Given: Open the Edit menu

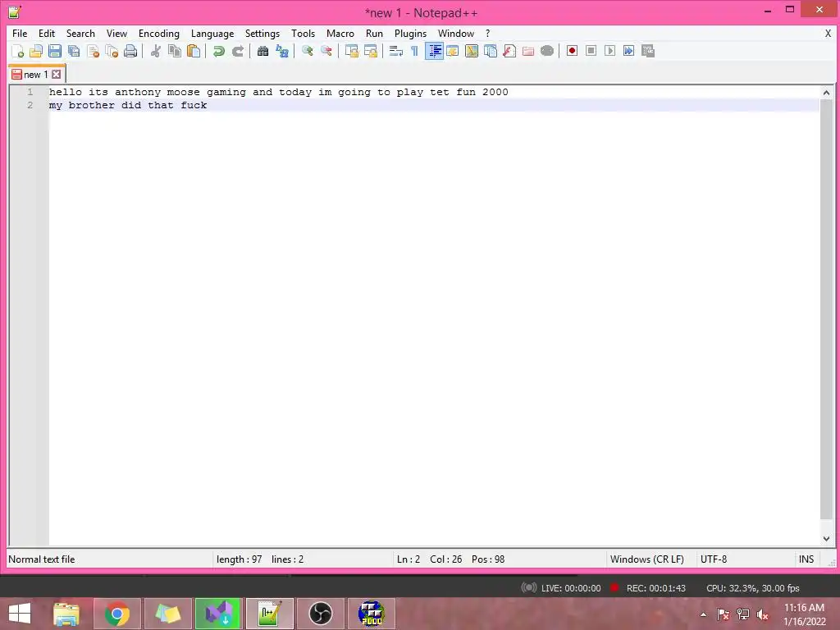Looking at the screenshot, I should point(47,33).
